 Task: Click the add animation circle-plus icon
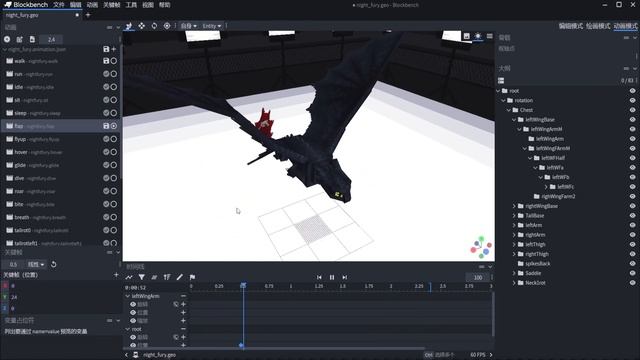pos(7,39)
